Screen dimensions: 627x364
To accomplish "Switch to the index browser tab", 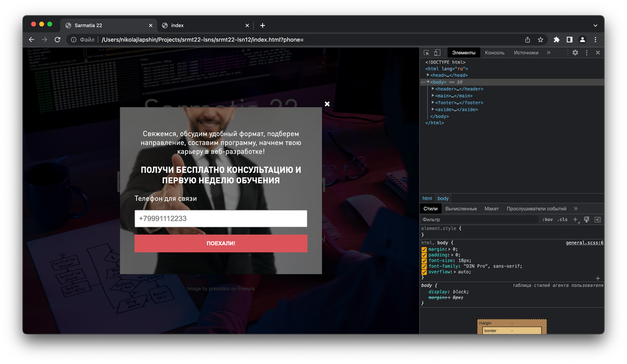I will coord(205,25).
